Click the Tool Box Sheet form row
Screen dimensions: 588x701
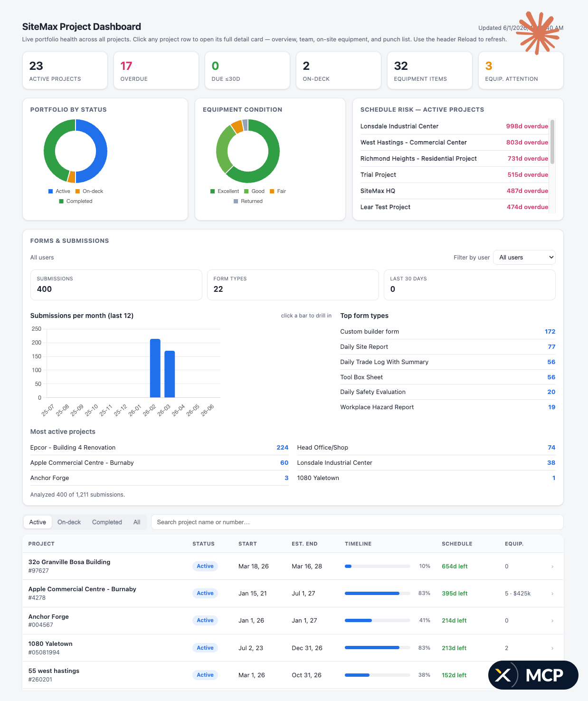click(447, 377)
